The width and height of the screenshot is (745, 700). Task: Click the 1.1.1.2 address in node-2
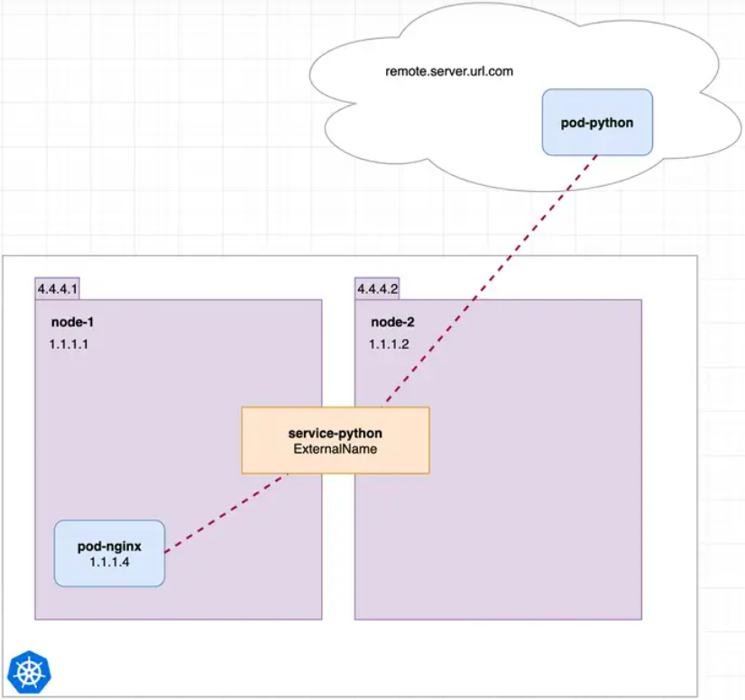point(389,345)
